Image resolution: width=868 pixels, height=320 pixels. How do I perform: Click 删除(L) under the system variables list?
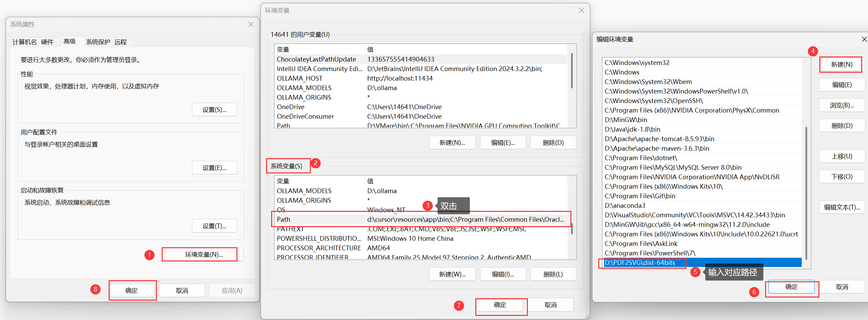click(x=553, y=274)
